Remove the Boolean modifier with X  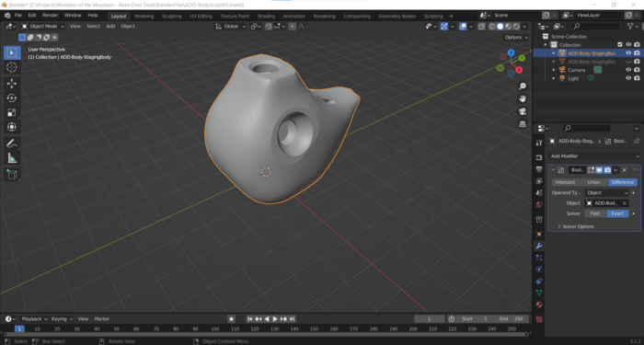coord(625,170)
